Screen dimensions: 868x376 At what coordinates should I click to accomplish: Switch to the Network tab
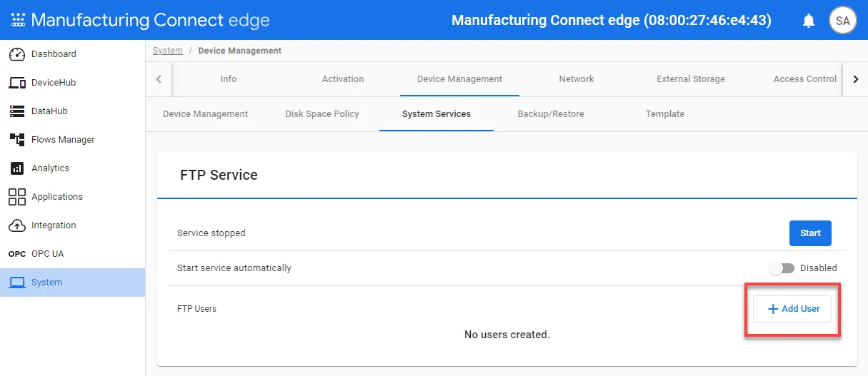pos(577,79)
